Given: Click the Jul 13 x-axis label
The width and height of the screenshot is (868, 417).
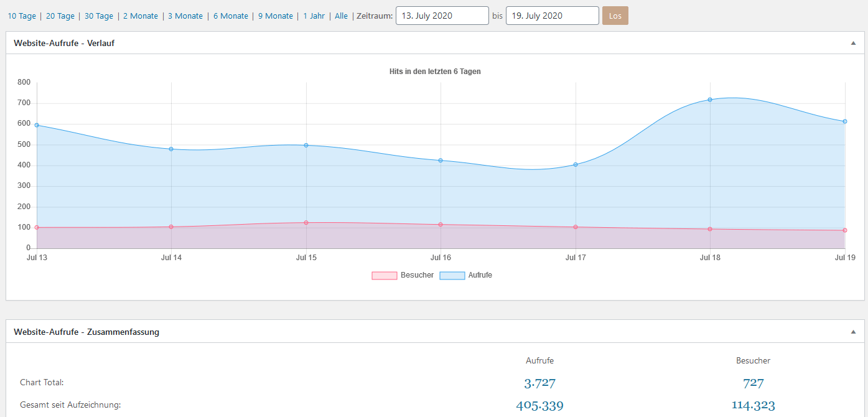Looking at the screenshot, I should point(37,258).
